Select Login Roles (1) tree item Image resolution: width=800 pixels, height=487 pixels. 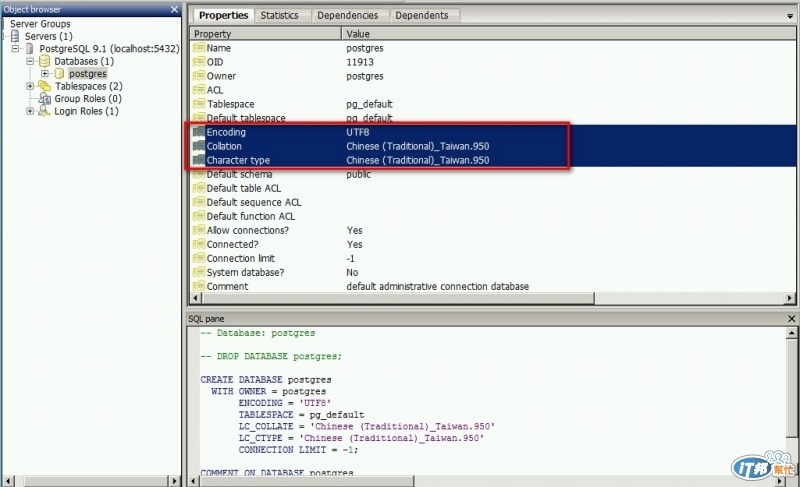(86, 111)
